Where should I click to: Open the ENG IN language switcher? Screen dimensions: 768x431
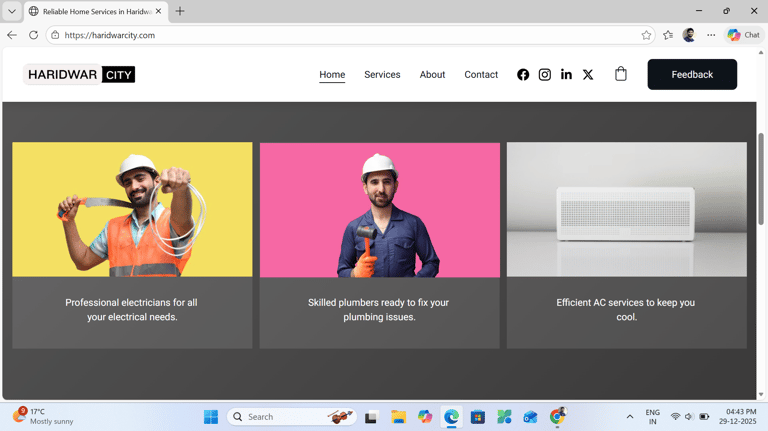652,417
